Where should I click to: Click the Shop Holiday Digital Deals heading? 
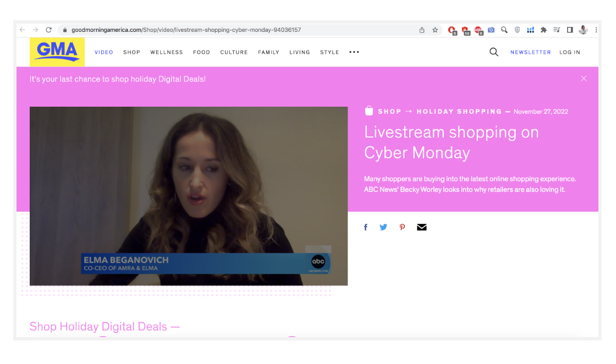coord(105,327)
